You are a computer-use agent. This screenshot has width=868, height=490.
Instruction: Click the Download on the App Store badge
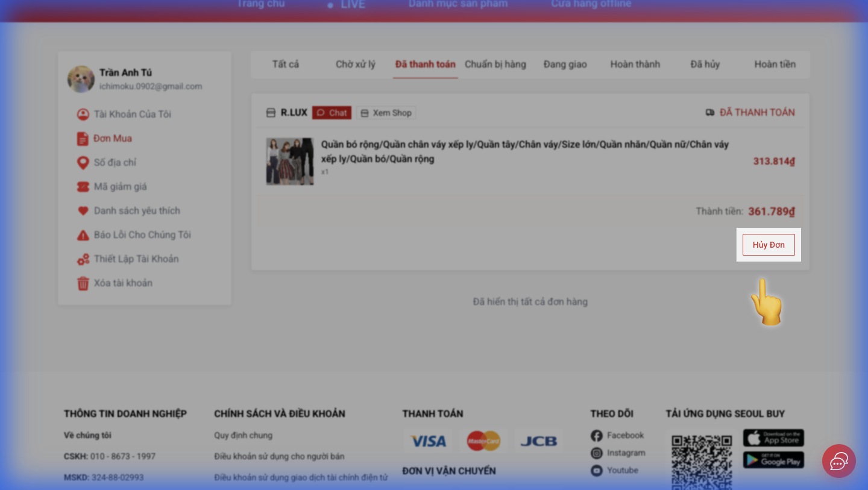[x=773, y=438]
